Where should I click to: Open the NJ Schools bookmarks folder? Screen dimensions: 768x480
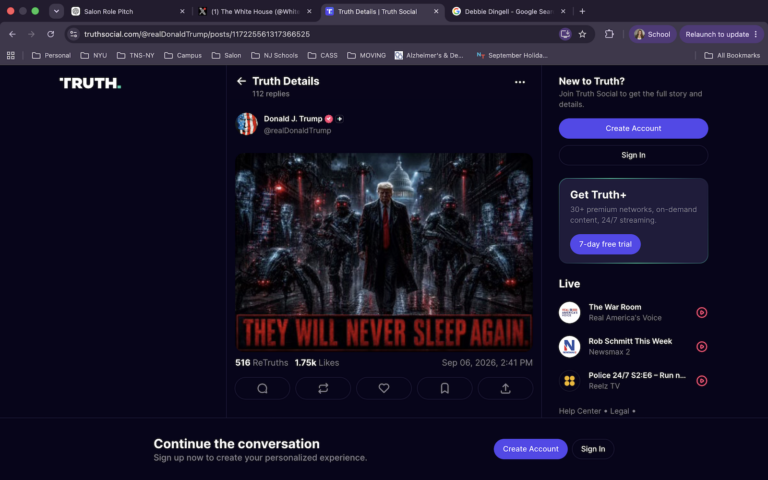274,55
